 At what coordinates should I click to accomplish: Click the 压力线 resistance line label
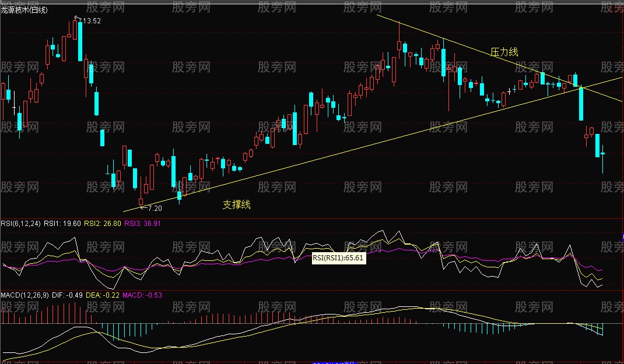(x=504, y=52)
